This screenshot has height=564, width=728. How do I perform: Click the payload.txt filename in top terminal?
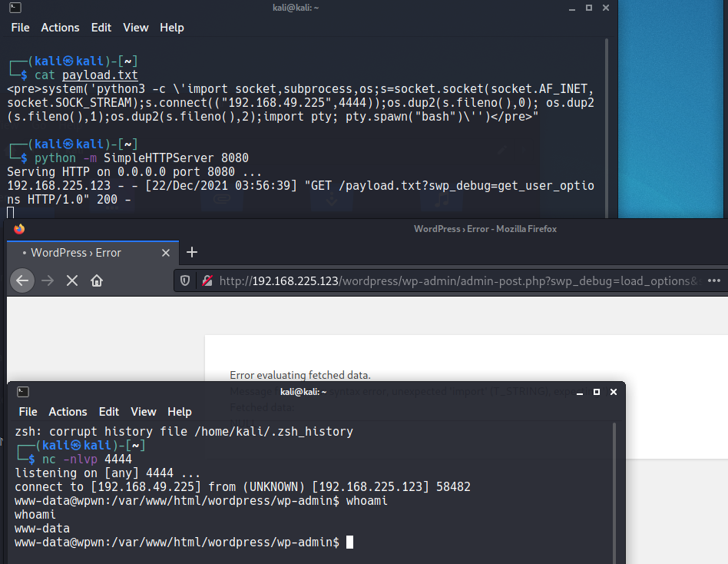[100, 75]
